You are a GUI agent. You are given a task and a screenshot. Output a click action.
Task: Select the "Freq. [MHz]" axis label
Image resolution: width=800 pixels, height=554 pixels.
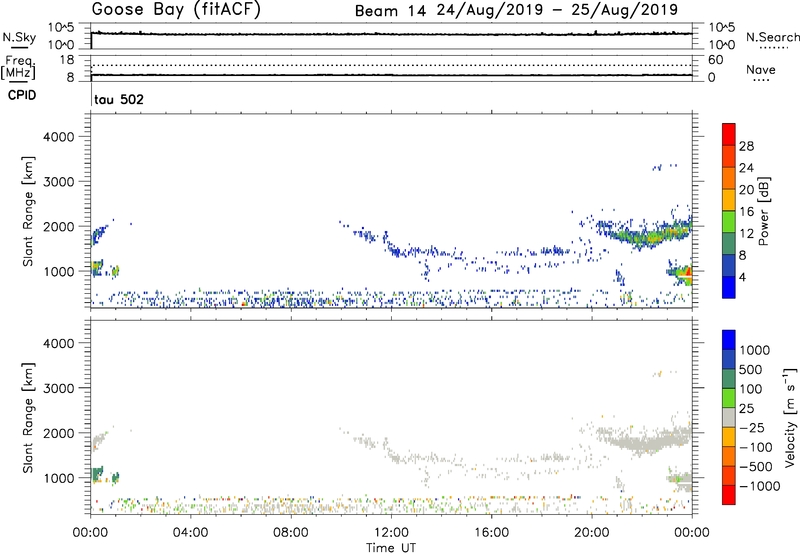coord(18,67)
